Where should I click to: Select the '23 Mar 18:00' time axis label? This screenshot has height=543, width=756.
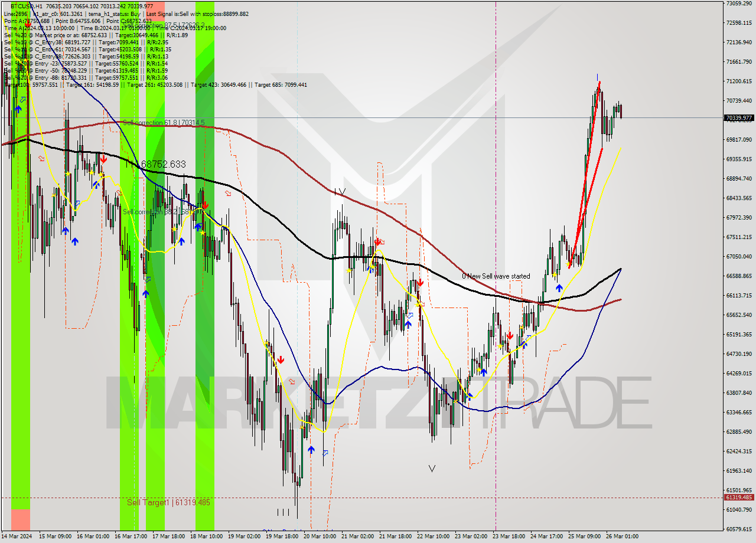(509, 537)
